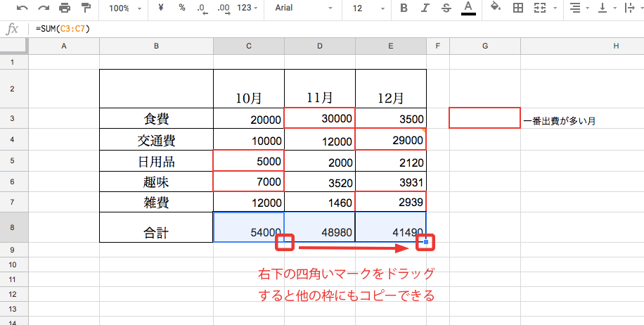Select the Paint format roller tool
The height and width of the screenshot is (325, 644).
(86, 8)
